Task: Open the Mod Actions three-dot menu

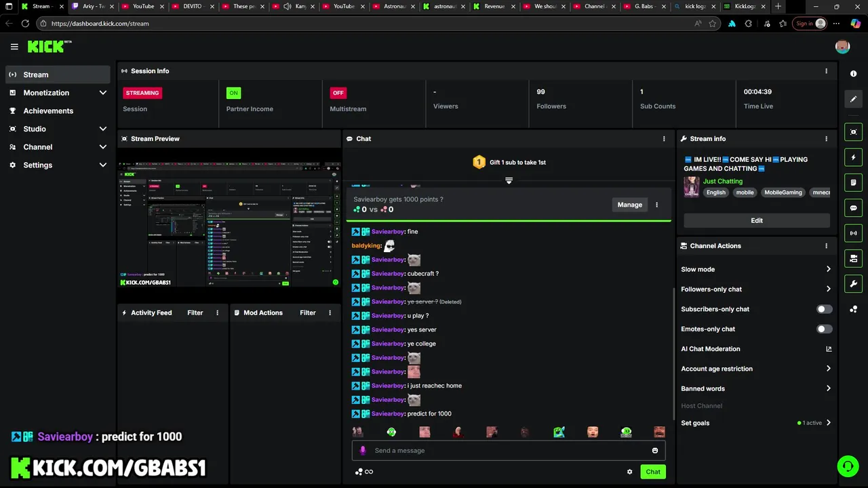Action: click(x=330, y=313)
